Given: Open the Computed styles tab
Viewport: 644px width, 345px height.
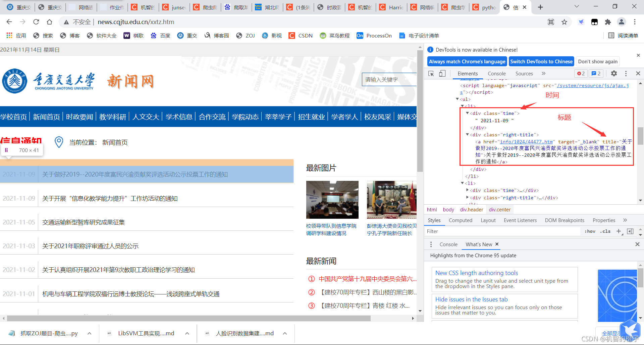Looking at the screenshot, I should [x=461, y=220].
